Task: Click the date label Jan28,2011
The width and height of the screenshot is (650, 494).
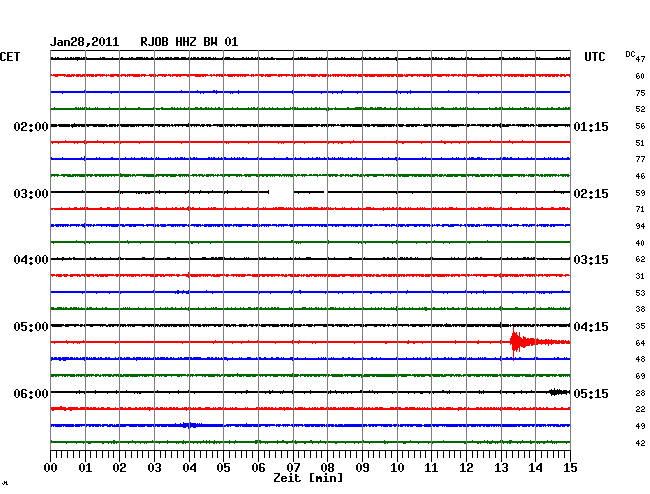Action: click(x=85, y=42)
